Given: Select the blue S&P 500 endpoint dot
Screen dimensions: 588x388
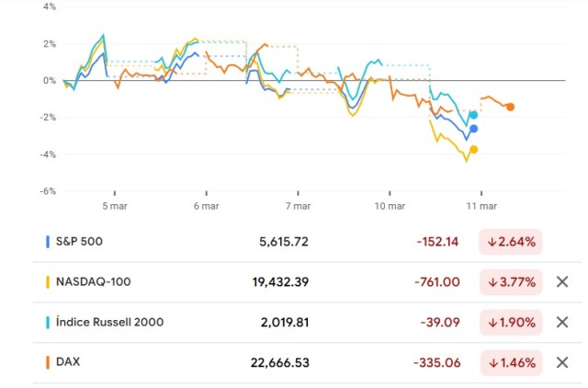Looking at the screenshot, I should pyautogui.click(x=473, y=129).
